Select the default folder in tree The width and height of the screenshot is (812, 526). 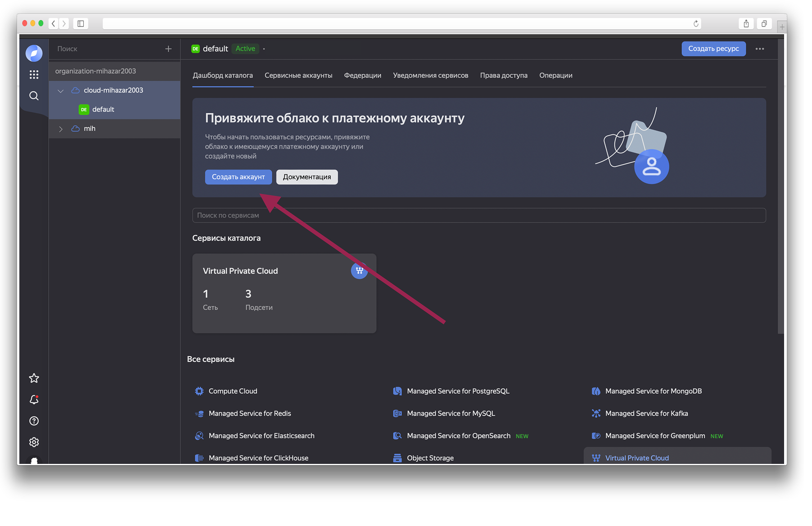coord(103,109)
